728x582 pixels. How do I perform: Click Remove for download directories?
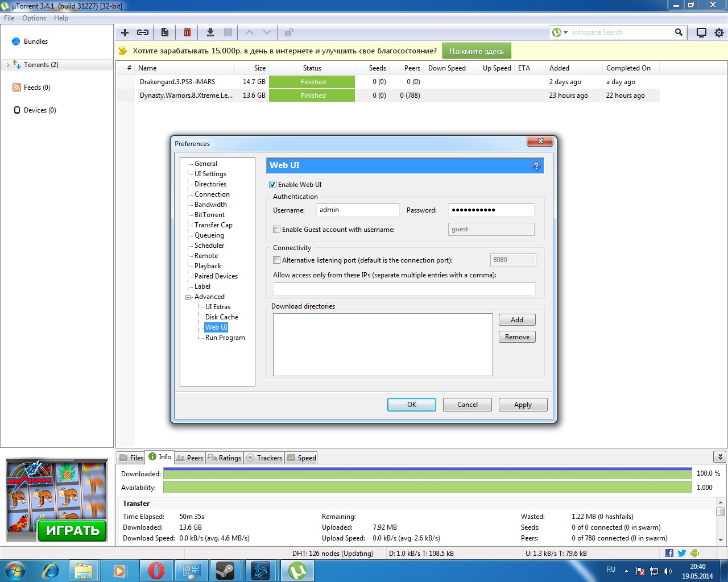pos(517,337)
